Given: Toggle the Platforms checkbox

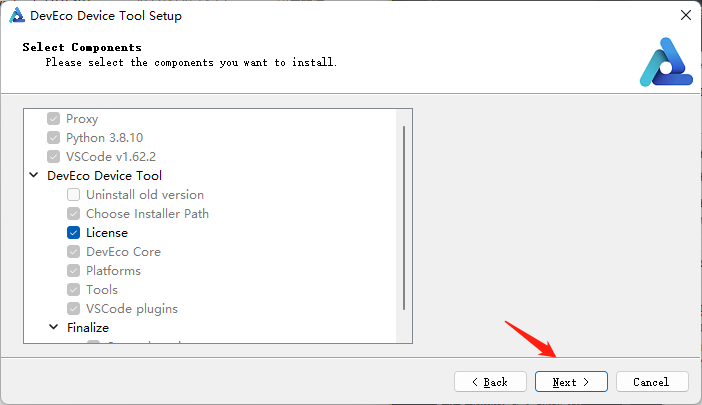Looking at the screenshot, I should [73, 271].
